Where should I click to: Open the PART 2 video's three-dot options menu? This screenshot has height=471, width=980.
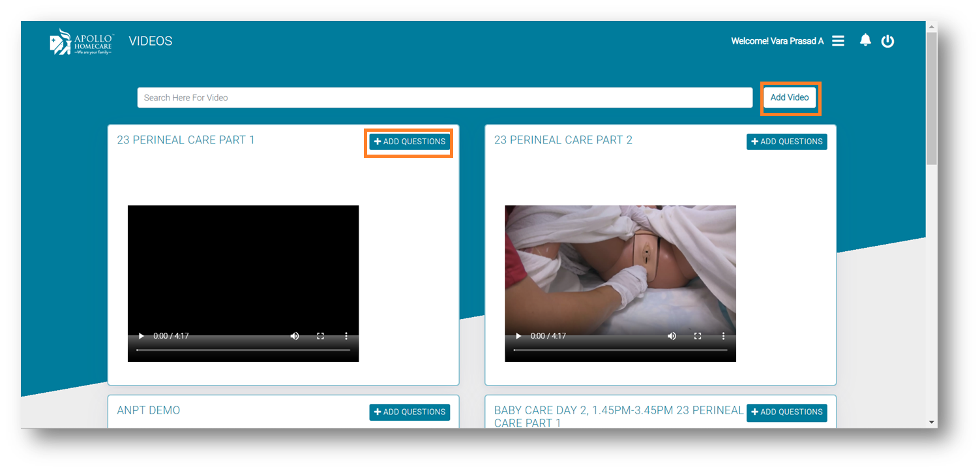[723, 335]
